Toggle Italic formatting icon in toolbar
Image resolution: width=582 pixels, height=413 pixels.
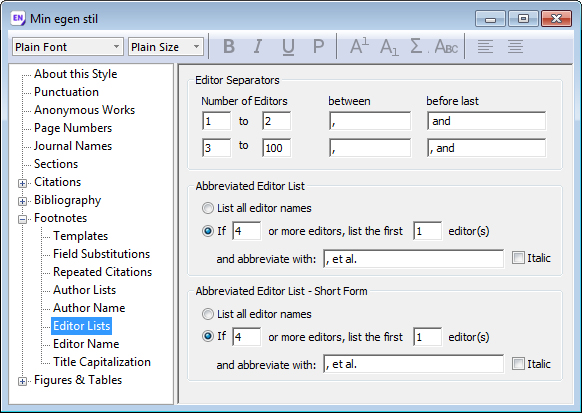(258, 47)
